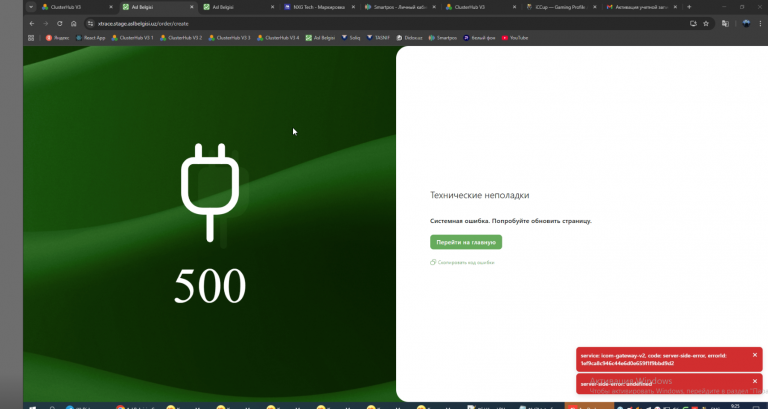Click the browser forward arrow
Screen dimensions: 768x409
coord(46,24)
